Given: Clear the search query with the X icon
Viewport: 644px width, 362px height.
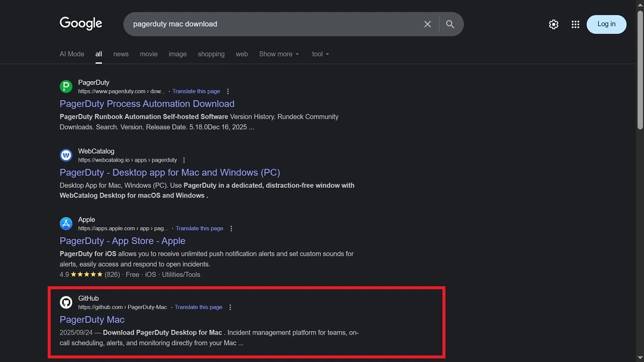Looking at the screenshot, I should click(428, 24).
